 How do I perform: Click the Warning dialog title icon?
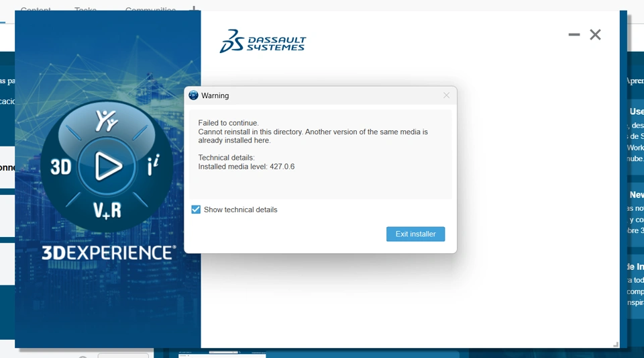click(193, 95)
